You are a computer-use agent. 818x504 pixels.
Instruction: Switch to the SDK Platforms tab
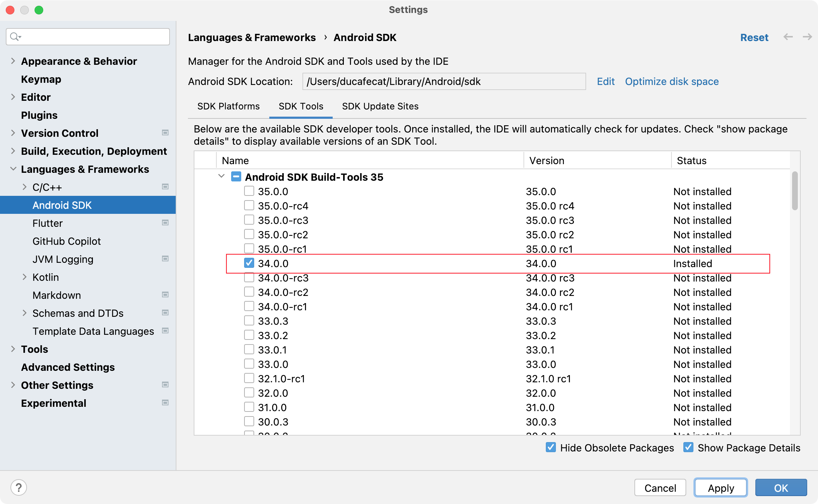228,106
